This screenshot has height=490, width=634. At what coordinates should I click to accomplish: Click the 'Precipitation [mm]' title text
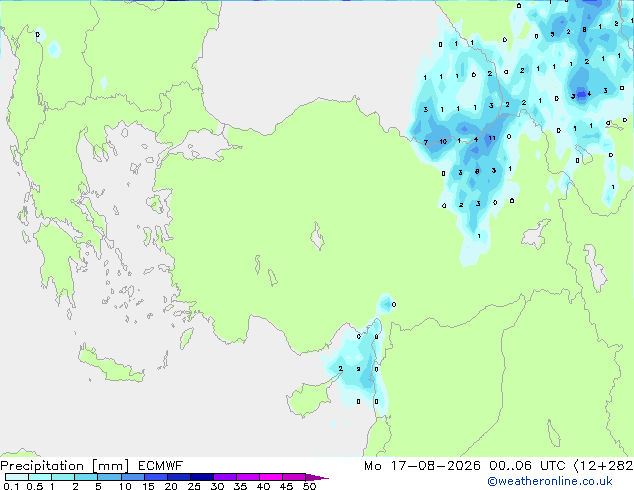click(x=65, y=466)
